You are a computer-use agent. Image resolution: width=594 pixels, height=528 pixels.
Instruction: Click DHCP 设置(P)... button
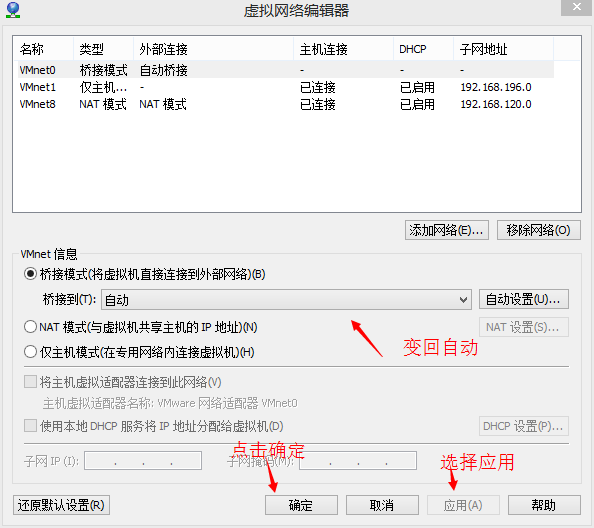(x=524, y=426)
